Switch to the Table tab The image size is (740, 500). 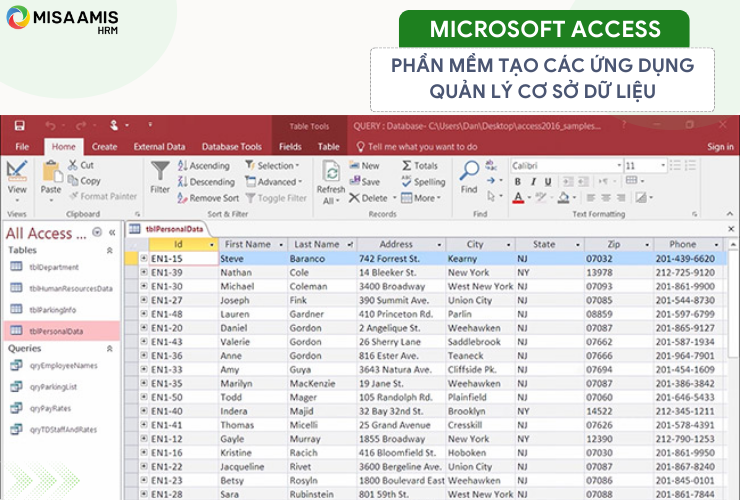(x=328, y=147)
